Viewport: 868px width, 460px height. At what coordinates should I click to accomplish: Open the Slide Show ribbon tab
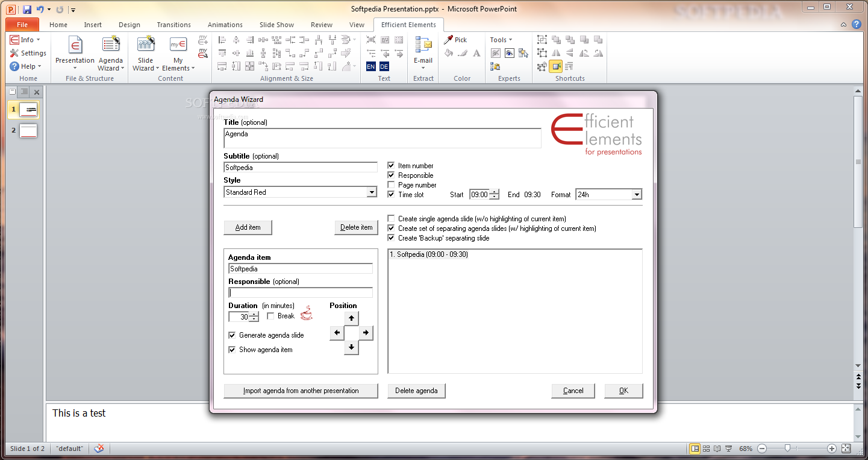tap(277, 25)
